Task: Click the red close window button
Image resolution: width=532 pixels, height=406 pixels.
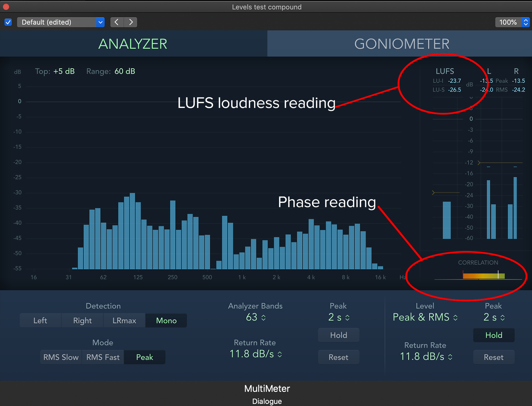Action: coord(6,7)
